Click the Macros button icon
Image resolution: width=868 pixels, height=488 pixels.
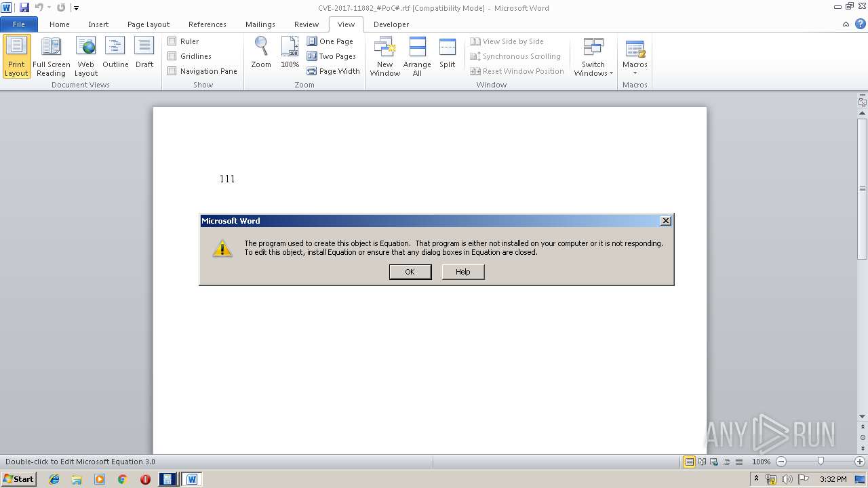coord(635,49)
